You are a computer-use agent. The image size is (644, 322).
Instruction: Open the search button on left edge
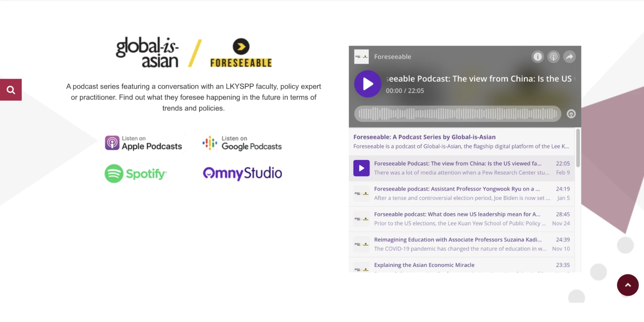point(11,90)
